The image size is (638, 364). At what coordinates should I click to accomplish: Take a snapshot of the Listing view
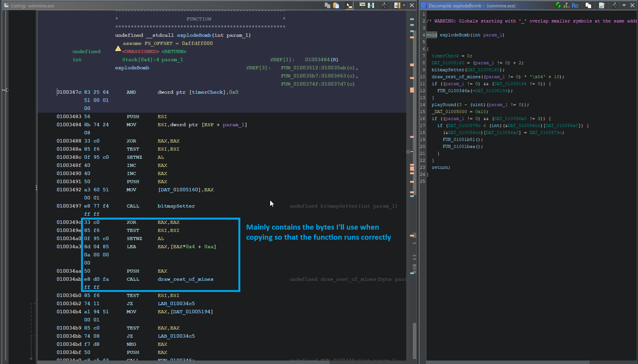point(384,5)
